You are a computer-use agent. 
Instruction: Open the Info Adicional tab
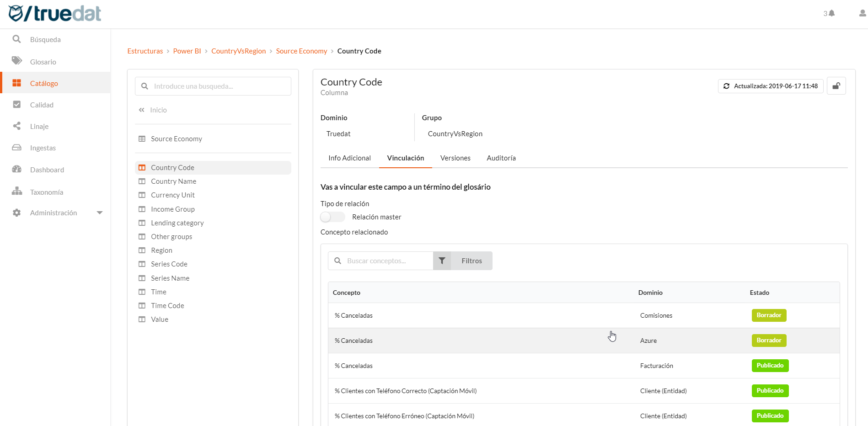[349, 158]
